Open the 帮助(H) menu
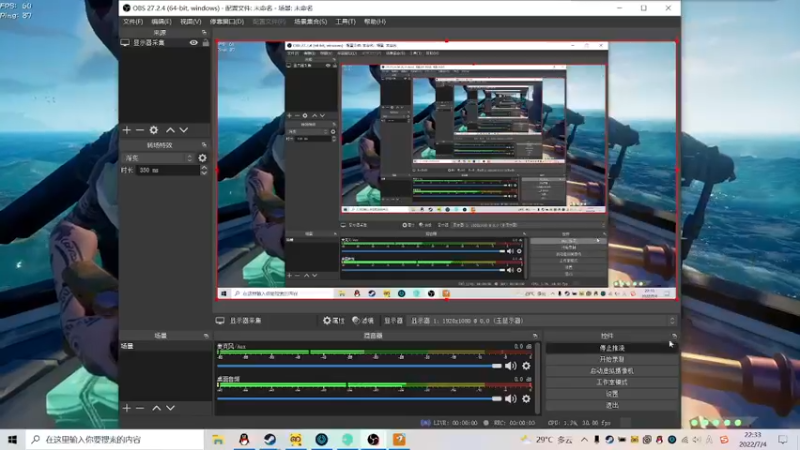The image size is (800, 450). pos(374,22)
